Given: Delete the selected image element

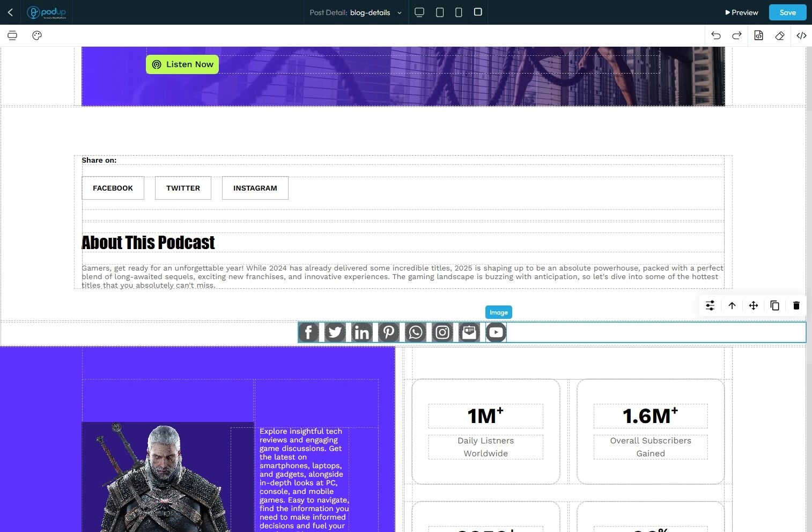Looking at the screenshot, I should 796,305.
